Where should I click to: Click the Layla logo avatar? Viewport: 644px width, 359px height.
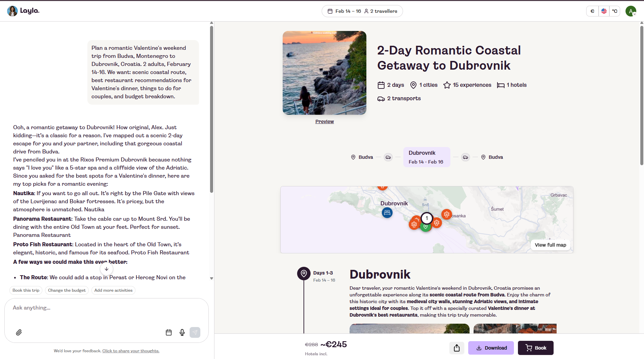(x=12, y=11)
